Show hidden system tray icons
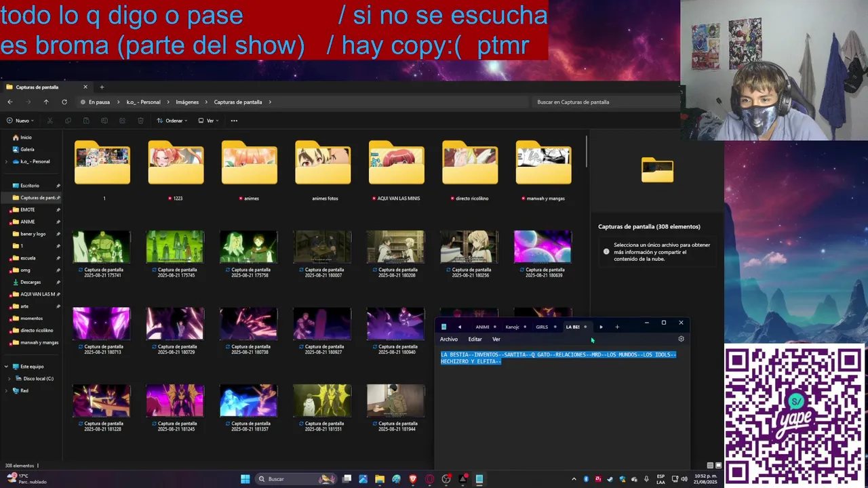Screen dimensions: 868x488 [574, 479]
